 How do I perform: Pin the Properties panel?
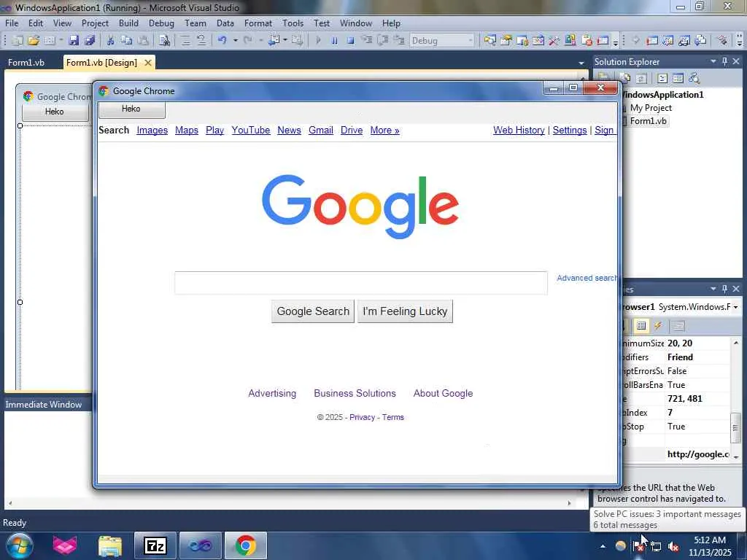pos(724,289)
